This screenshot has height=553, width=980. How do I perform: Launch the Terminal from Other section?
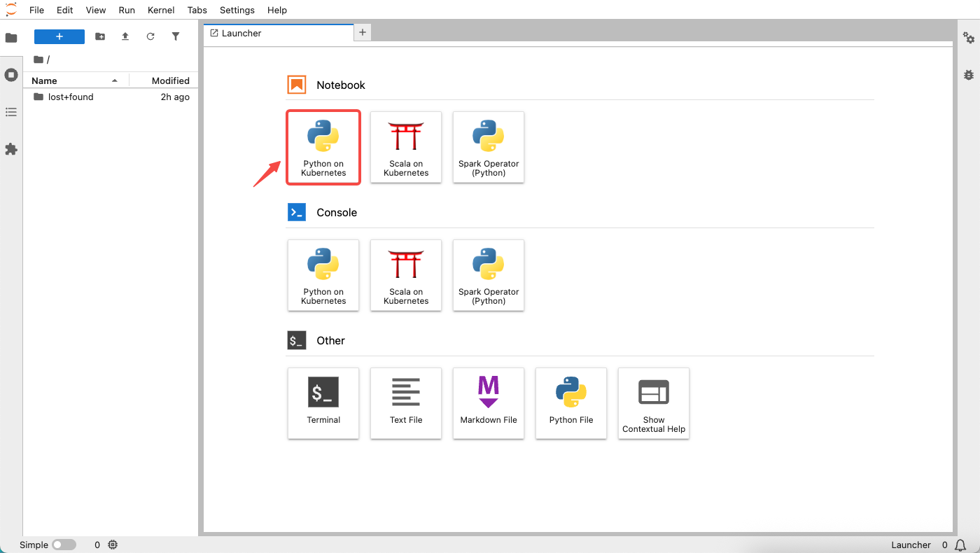[x=323, y=403]
